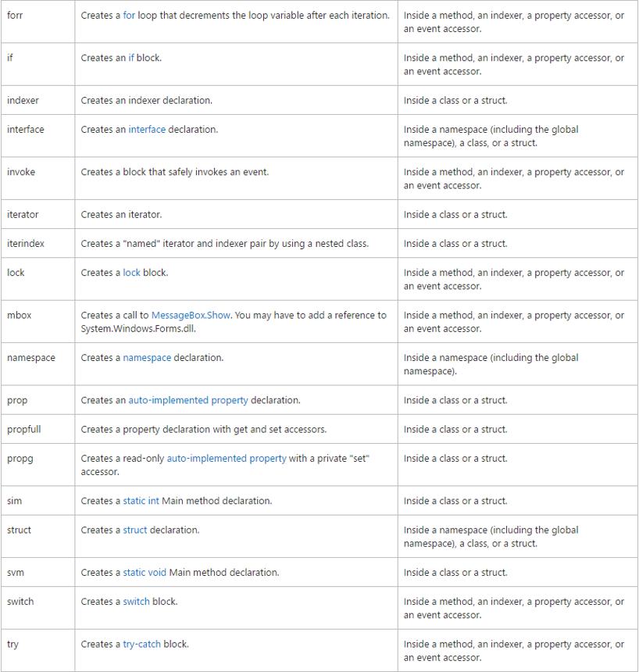Select the 'iterator' shortcut cell

(37, 214)
